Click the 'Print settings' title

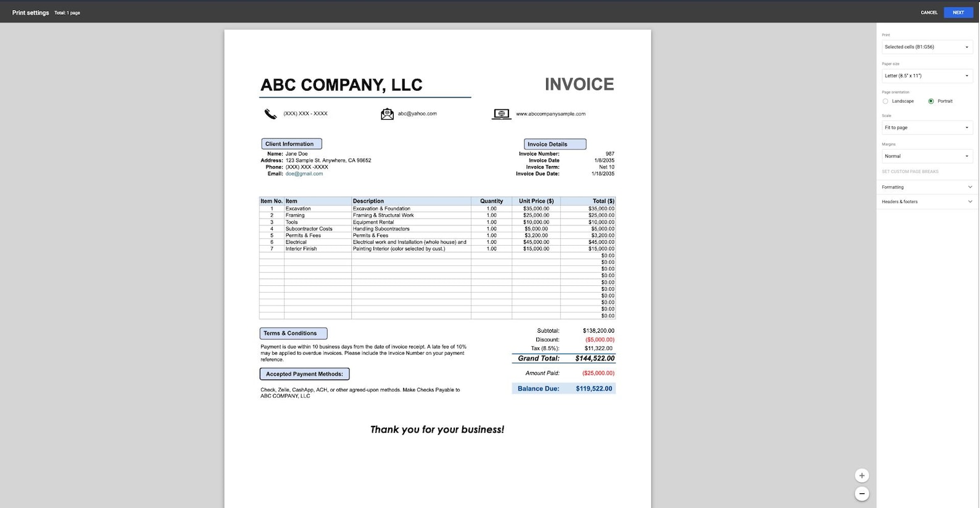(30, 12)
